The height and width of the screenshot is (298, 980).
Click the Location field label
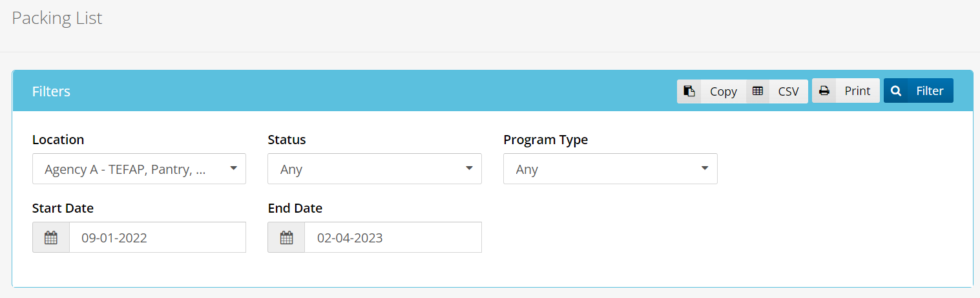point(58,140)
